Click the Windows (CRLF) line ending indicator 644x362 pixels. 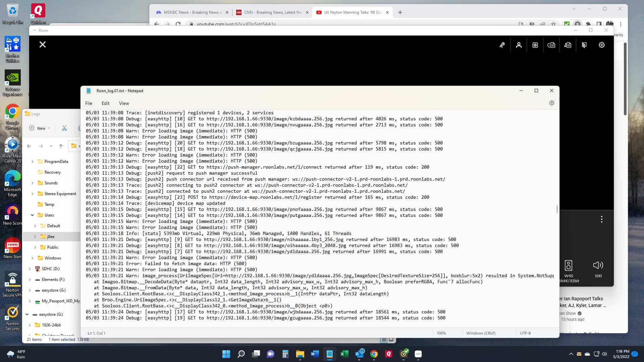tap(481, 333)
